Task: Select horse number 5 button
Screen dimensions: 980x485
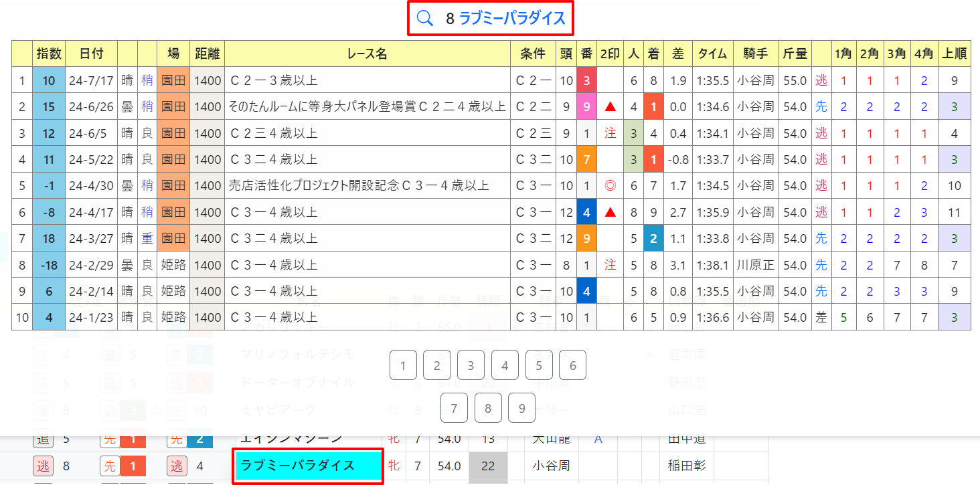Action: click(539, 365)
